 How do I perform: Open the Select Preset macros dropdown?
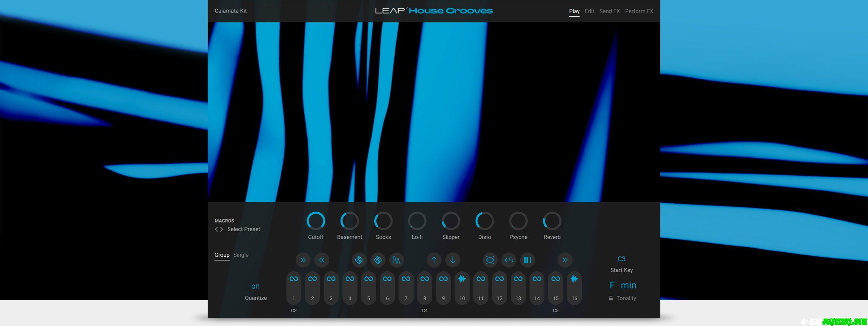click(x=243, y=229)
